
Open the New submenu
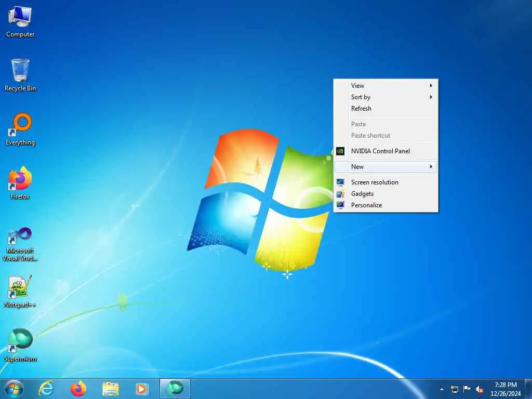click(386, 167)
